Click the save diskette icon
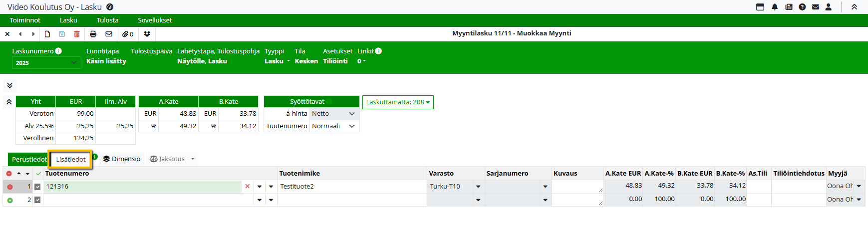This screenshot has height=225, width=868. pyautogui.click(x=62, y=34)
